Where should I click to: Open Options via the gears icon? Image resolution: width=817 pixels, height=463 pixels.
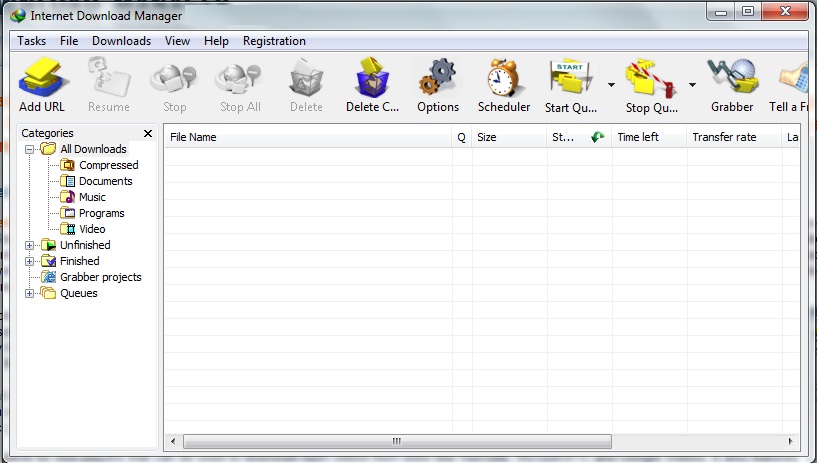tap(438, 78)
